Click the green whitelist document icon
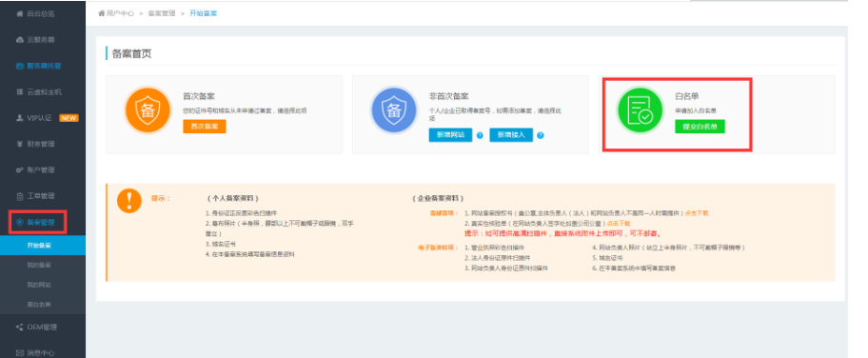This screenshot has width=868, height=358. pyautogui.click(x=640, y=110)
